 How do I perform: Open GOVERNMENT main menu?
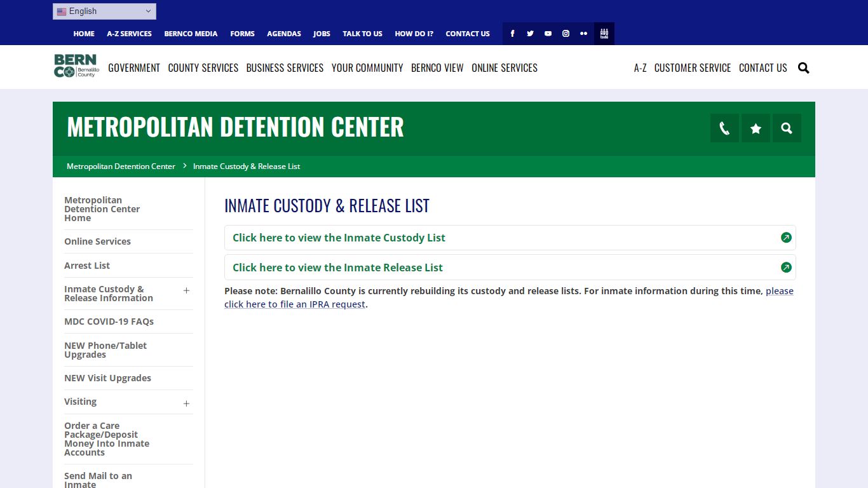134,68
